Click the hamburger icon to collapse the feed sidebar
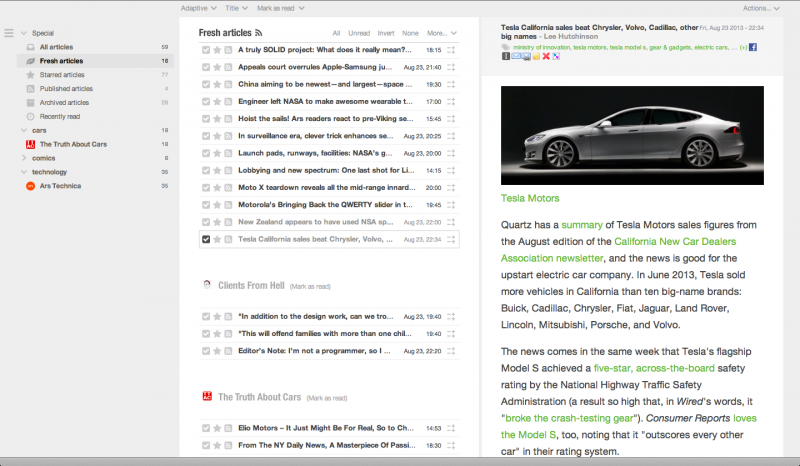 click(9, 34)
